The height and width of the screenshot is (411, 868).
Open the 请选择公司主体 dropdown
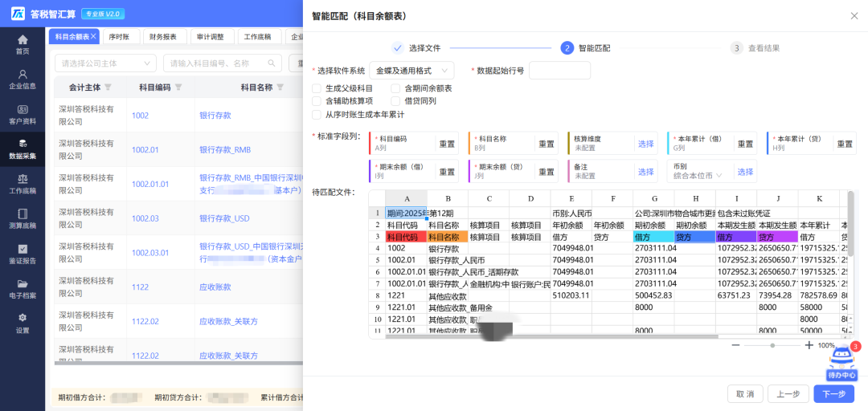coord(105,63)
